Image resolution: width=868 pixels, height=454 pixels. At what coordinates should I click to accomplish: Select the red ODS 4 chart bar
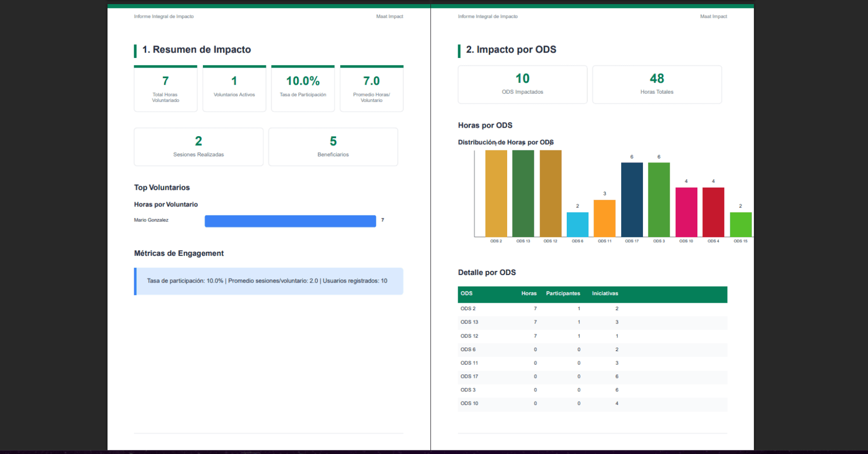(x=713, y=212)
